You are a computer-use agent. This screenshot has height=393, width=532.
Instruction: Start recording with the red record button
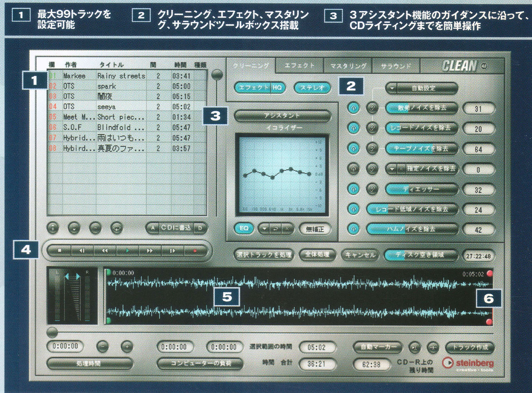pyautogui.click(x=195, y=251)
